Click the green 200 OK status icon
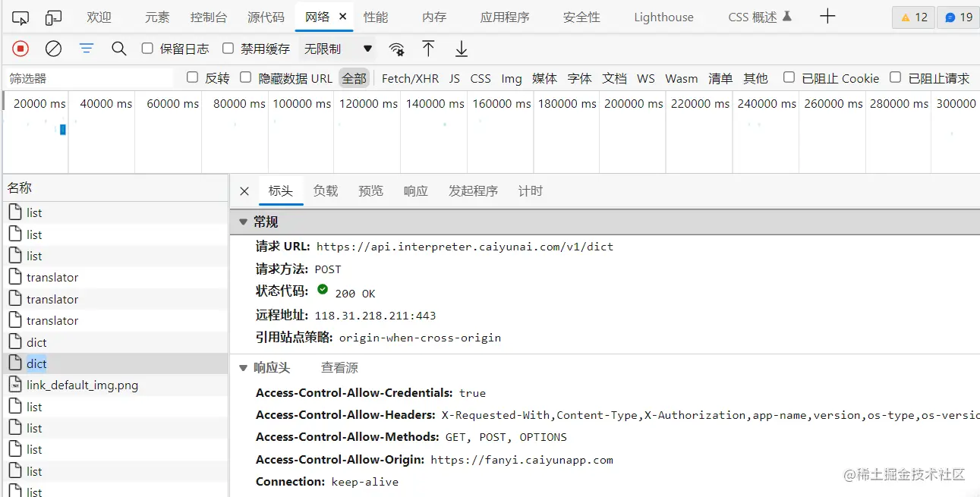This screenshot has height=497, width=980. pos(323,290)
